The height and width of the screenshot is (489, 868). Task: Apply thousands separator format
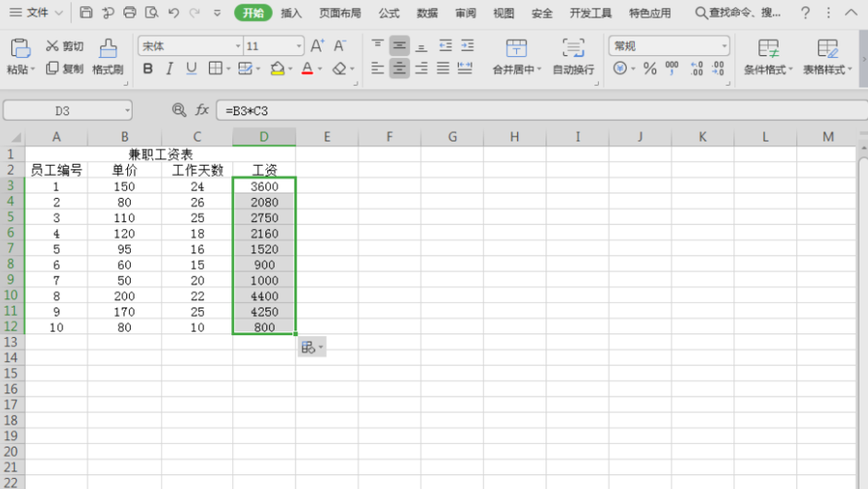pos(672,68)
